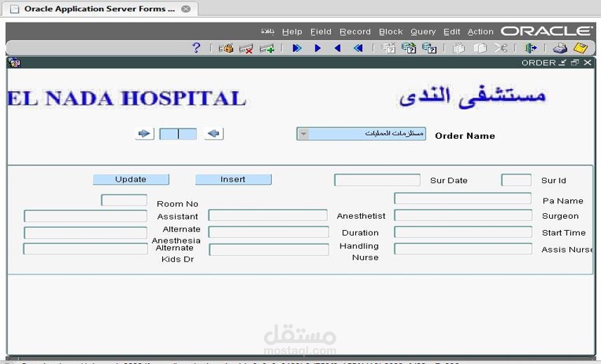601x364 pixels.
Task: Click into the Handling Nurse field
Action: pos(269,250)
